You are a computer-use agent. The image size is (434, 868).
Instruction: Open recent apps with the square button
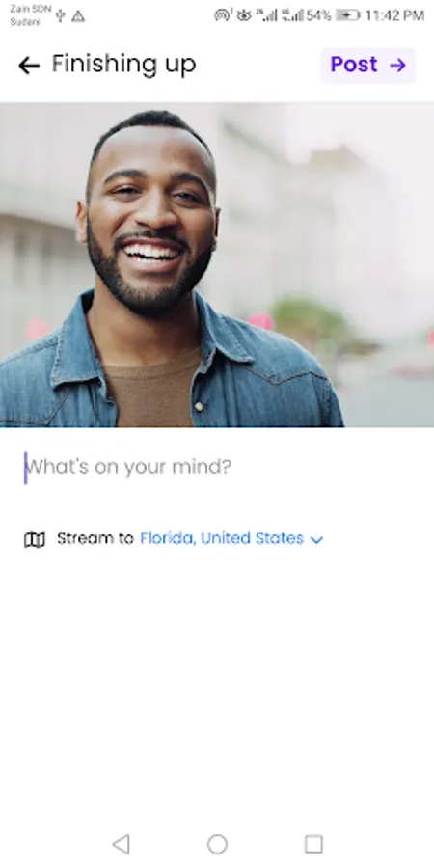click(x=313, y=844)
